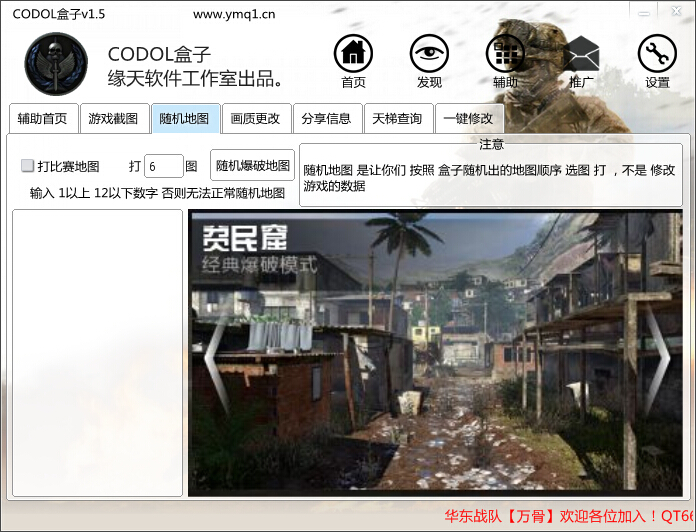Show next map with right arrow
Screen dimensions: 696x532
pyautogui.click(x=657, y=345)
